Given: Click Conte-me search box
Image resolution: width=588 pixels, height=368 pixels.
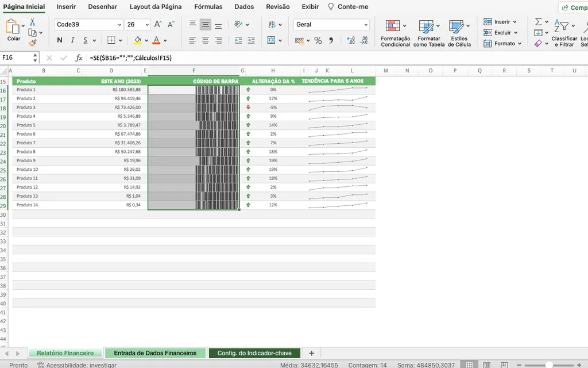Looking at the screenshot, I should (x=348, y=7).
